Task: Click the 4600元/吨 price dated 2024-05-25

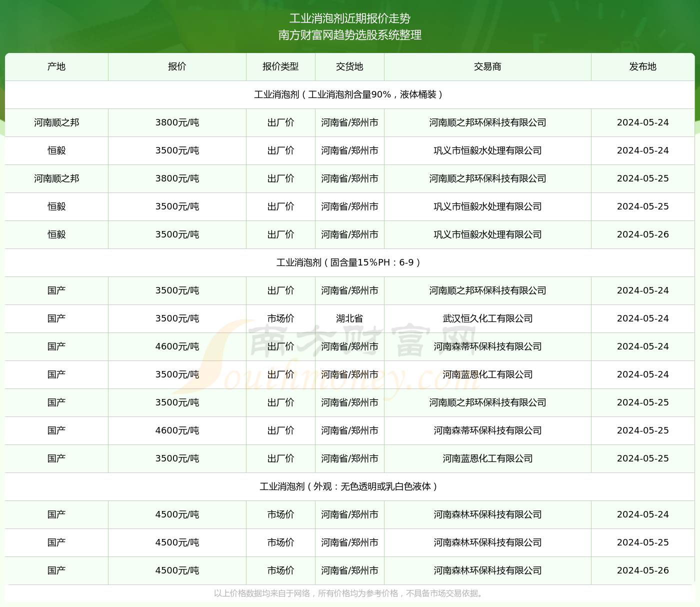Action: click(177, 430)
